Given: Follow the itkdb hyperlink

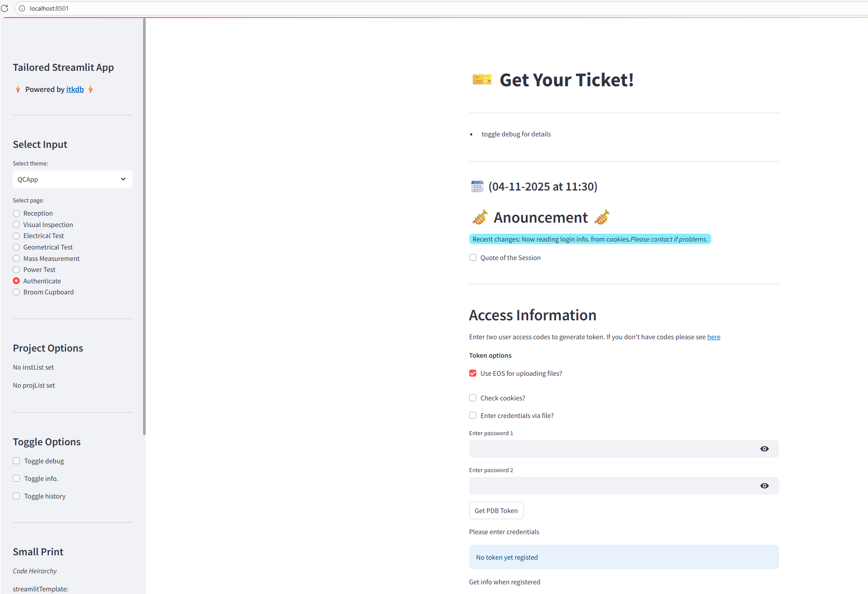Looking at the screenshot, I should [74, 89].
